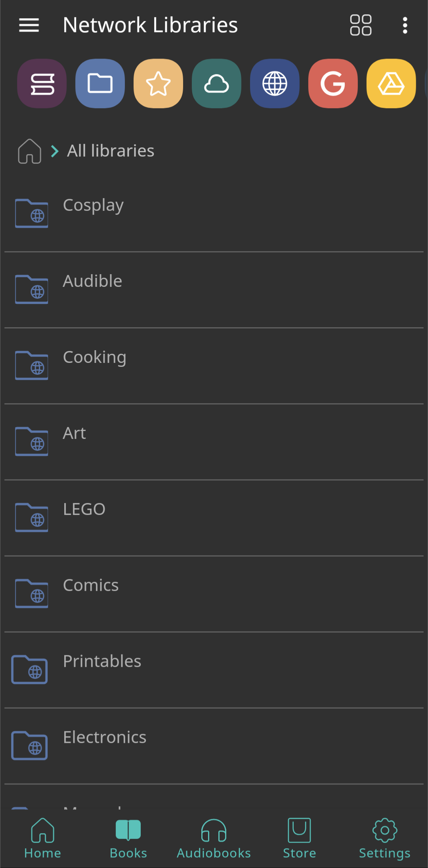
Task: Open the orange star favorites shortcut
Action: pos(159,84)
